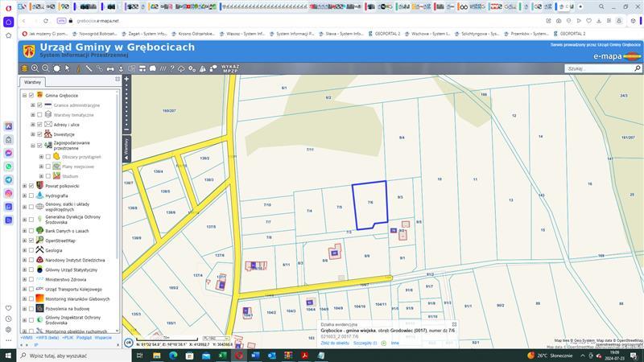Image resolution: width=644 pixels, height=362 pixels.
Task: Click the settings gears icon in toolbar
Action: [193, 69]
